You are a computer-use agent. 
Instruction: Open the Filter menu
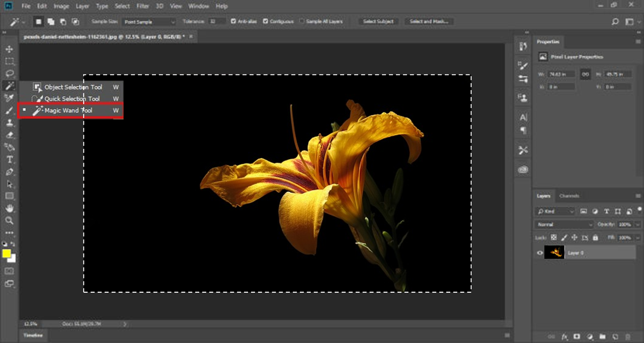(x=142, y=6)
